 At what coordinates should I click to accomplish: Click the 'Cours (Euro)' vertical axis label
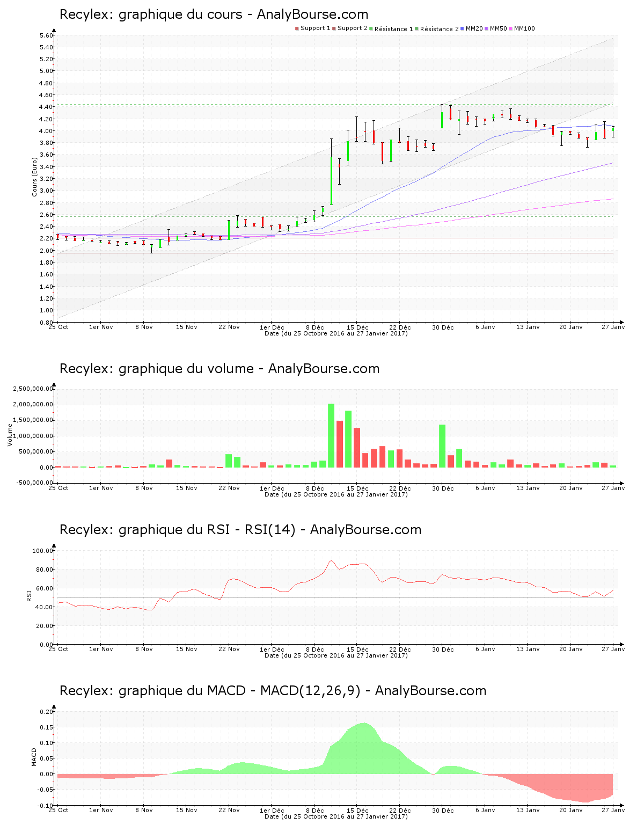(x=35, y=177)
